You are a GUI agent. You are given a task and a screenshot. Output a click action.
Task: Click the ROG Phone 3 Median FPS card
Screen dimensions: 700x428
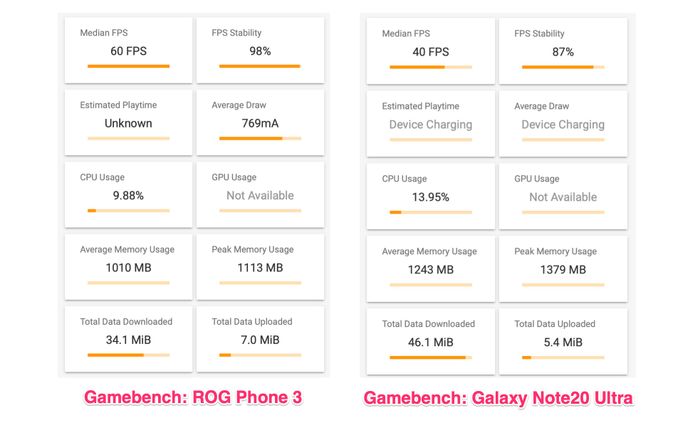pyautogui.click(x=129, y=50)
